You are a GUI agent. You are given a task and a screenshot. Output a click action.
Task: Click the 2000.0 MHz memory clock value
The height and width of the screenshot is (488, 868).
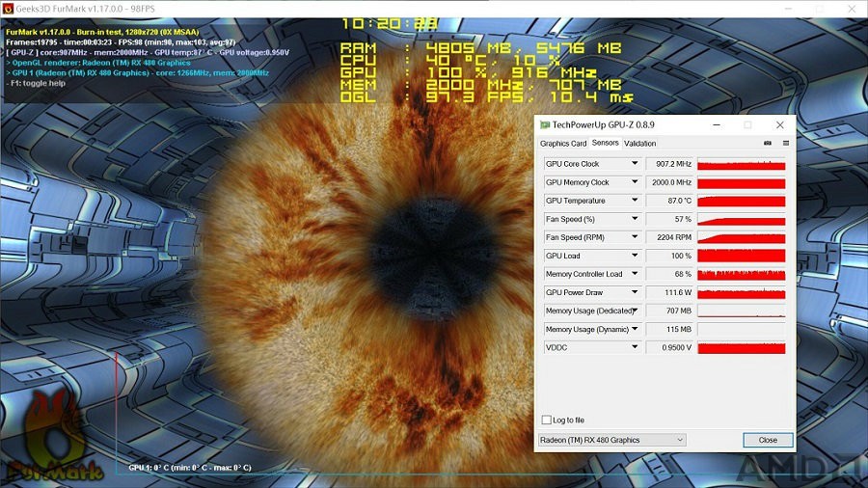[670, 182]
